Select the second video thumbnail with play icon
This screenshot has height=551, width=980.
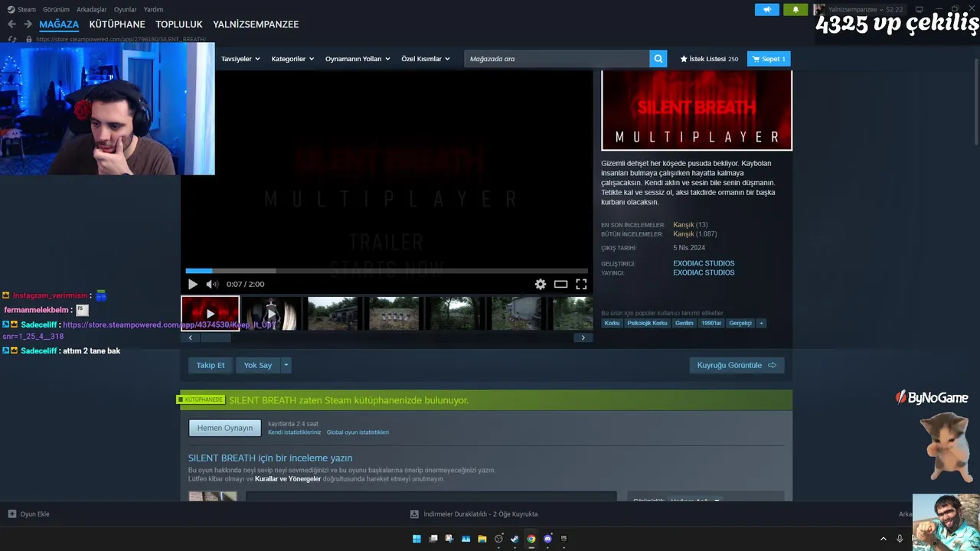270,313
